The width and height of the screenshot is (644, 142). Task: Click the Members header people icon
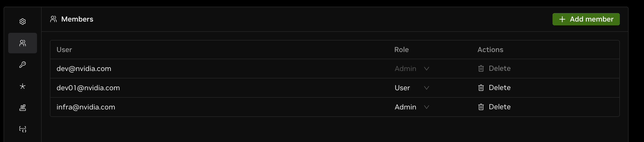(x=53, y=19)
